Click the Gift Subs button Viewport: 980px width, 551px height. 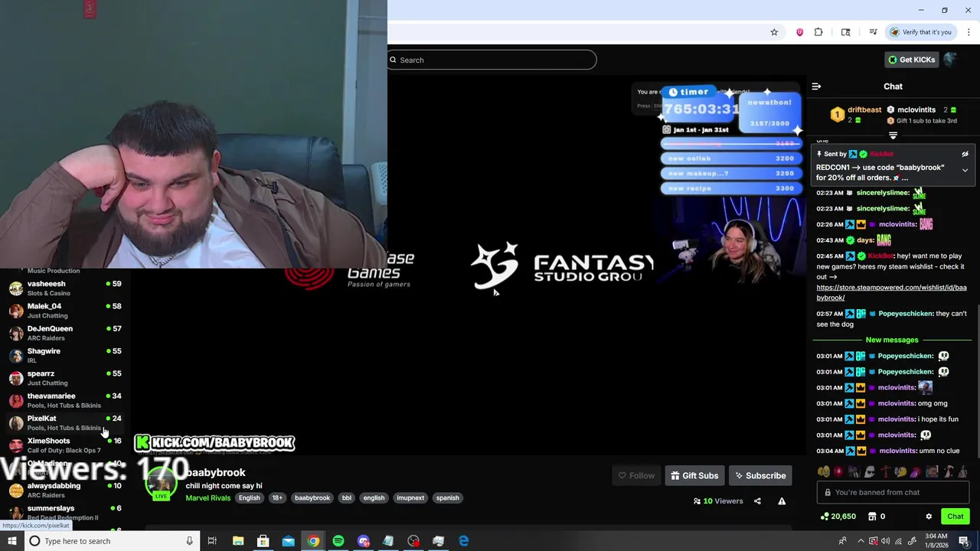pos(694,475)
